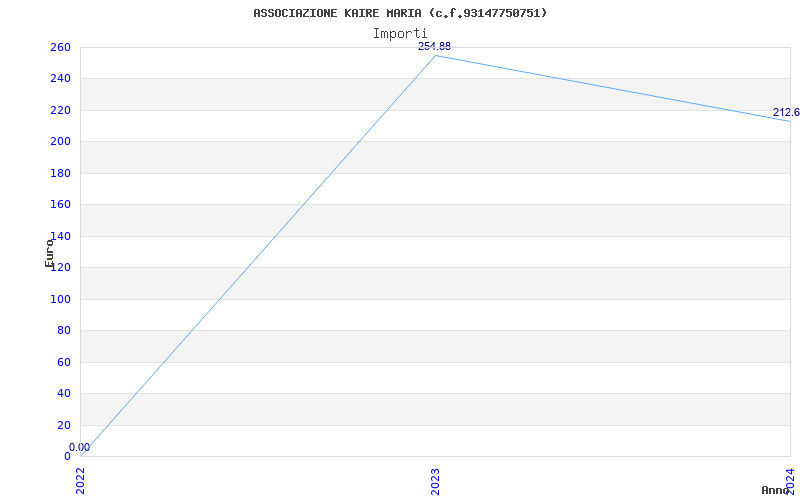Click the 40 y-axis tick label
800x500 pixels.
64,393
